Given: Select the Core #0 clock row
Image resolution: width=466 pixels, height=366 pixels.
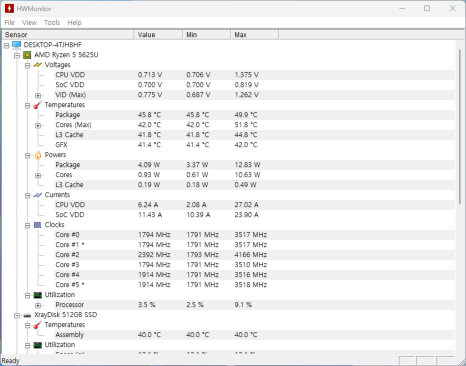Looking at the screenshot, I should click(x=255, y=235).
